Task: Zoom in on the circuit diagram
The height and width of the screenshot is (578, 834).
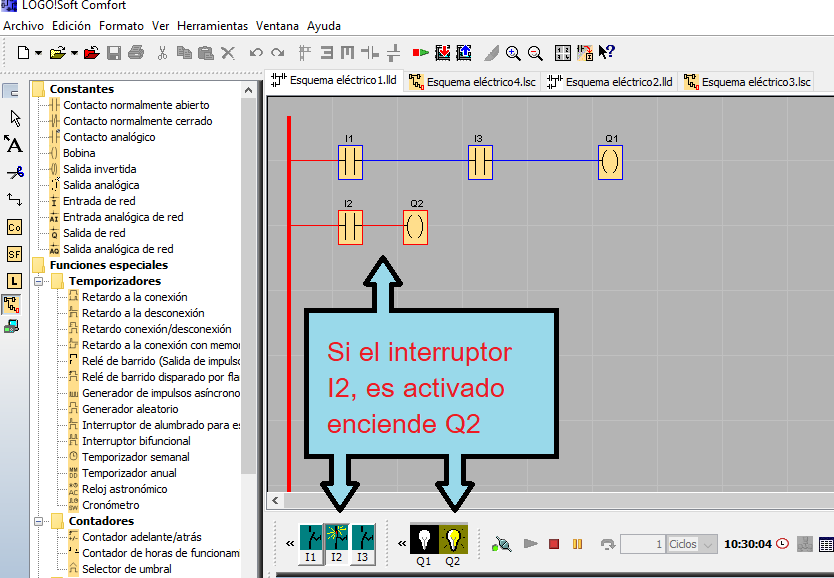Action: tap(513, 53)
